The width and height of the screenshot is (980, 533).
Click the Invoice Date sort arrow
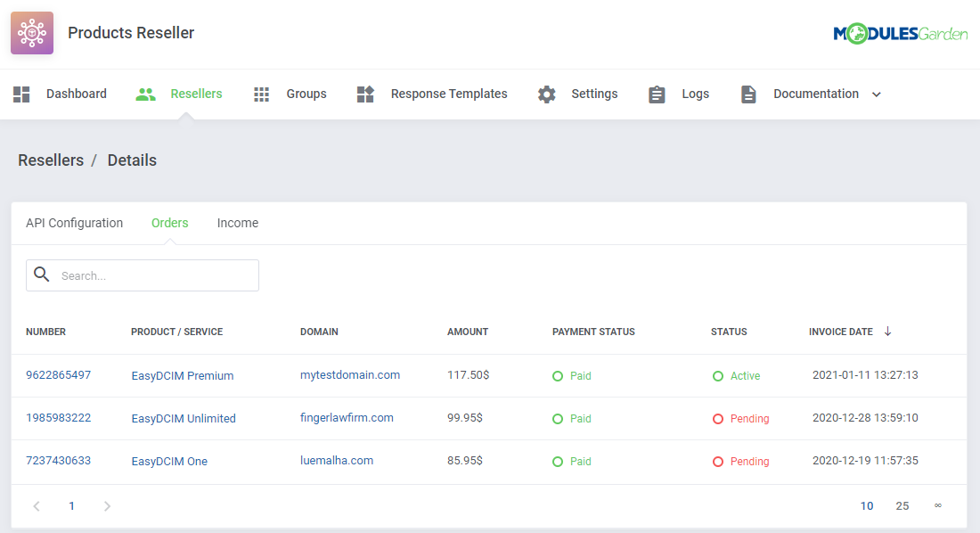click(887, 332)
